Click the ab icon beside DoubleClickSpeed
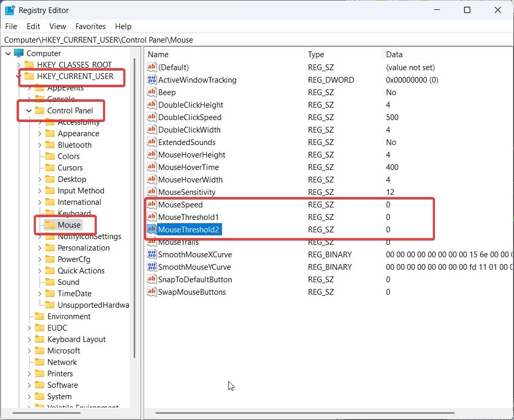514x420 pixels. [152, 117]
